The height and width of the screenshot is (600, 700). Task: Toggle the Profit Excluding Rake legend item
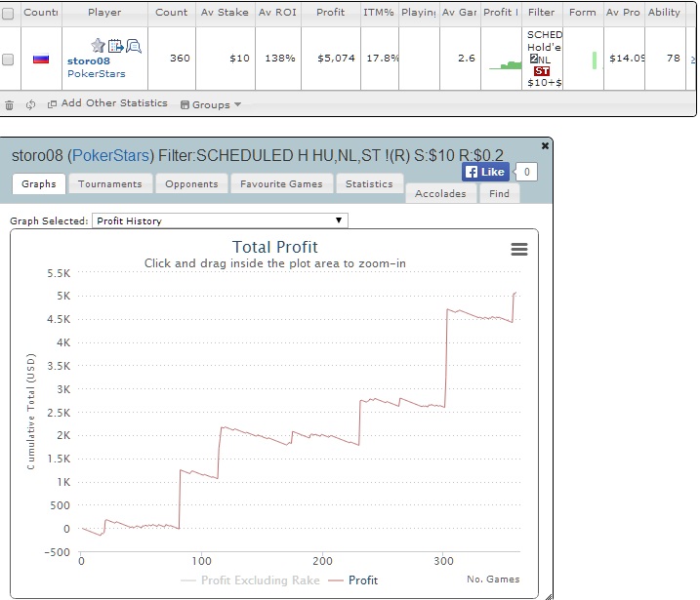click(x=251, y=580)
